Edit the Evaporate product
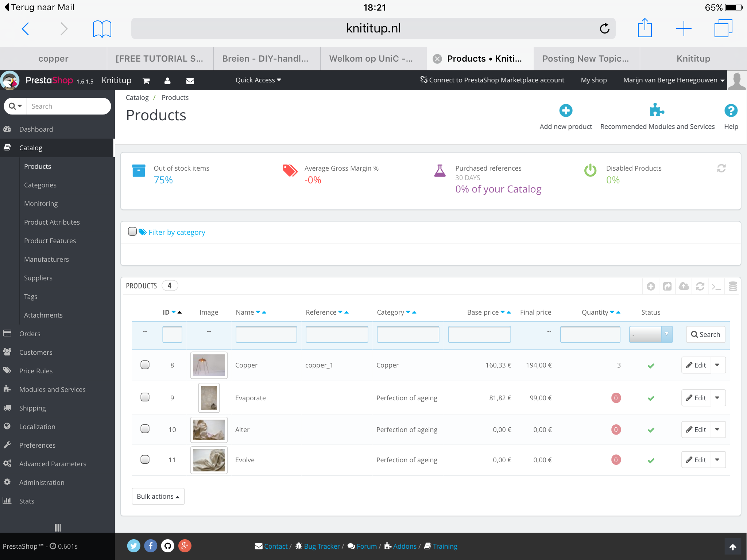The image size is (747, 560). pyautogui.click(x=696, y=398)
